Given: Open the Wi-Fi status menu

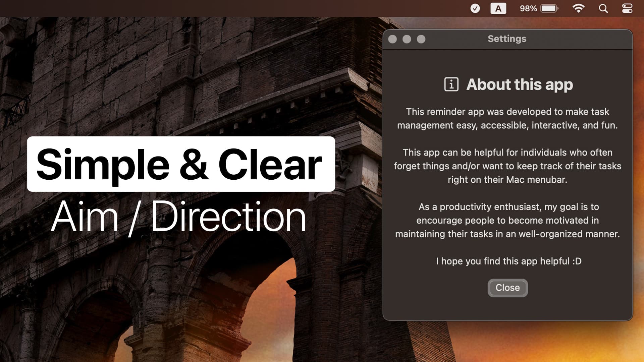Looking at the screenshot, I should (578, 8).
